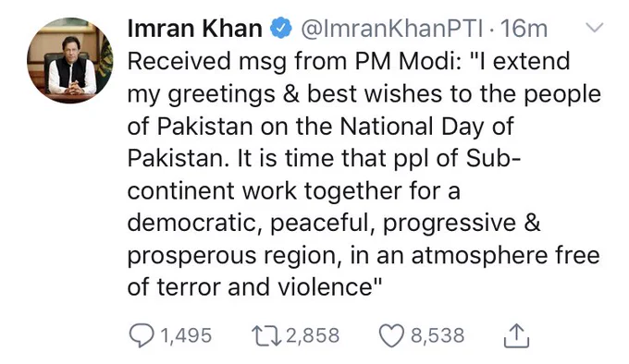This screenshot has width=629, height=364.
Task: Click the blue verified badge
Action: point(280,29)
